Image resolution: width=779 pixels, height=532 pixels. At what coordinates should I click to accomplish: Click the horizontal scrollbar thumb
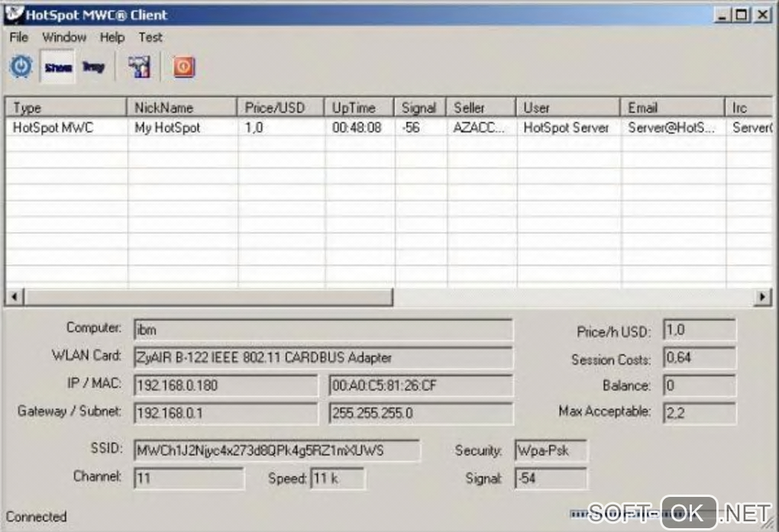coord(208,297)
